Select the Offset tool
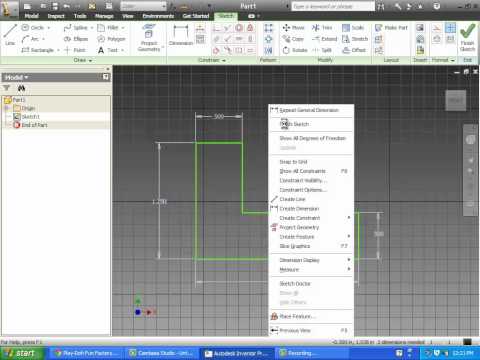This screenshot has width=480, height=360. pos(354,50)
